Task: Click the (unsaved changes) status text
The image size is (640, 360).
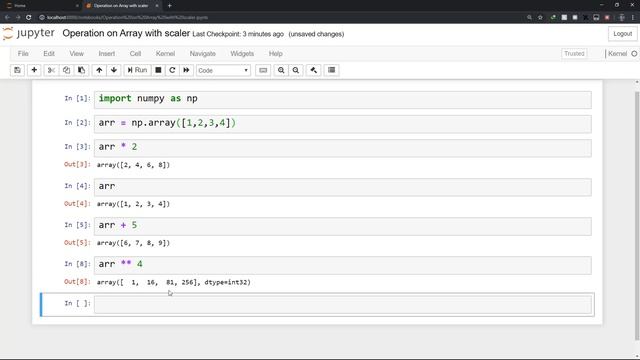Action: (316, 34)
